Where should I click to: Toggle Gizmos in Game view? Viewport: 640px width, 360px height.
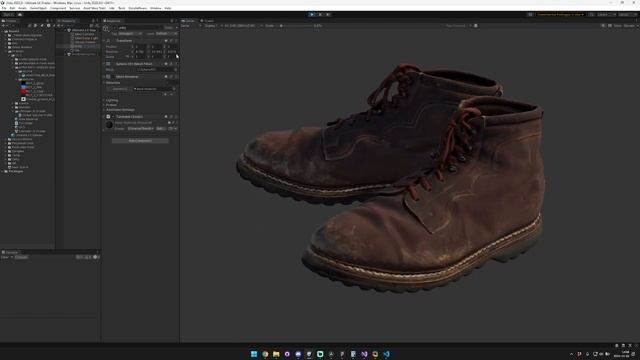[629, 26]
